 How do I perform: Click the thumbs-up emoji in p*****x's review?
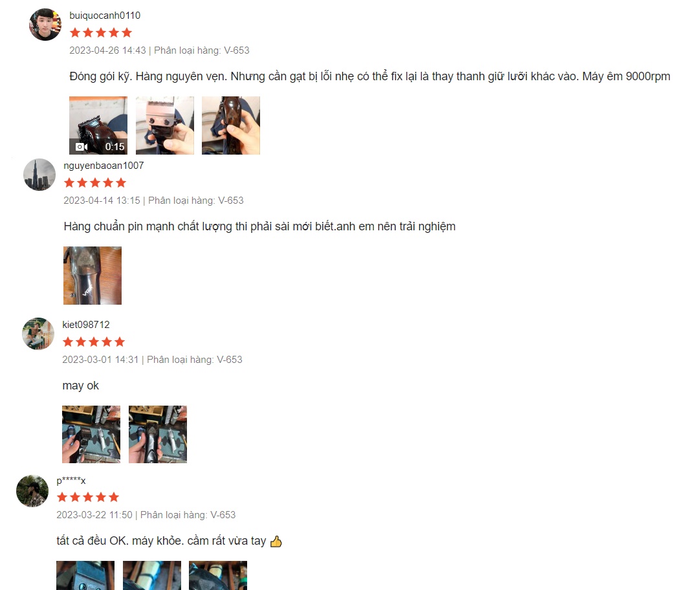[276, 541]
